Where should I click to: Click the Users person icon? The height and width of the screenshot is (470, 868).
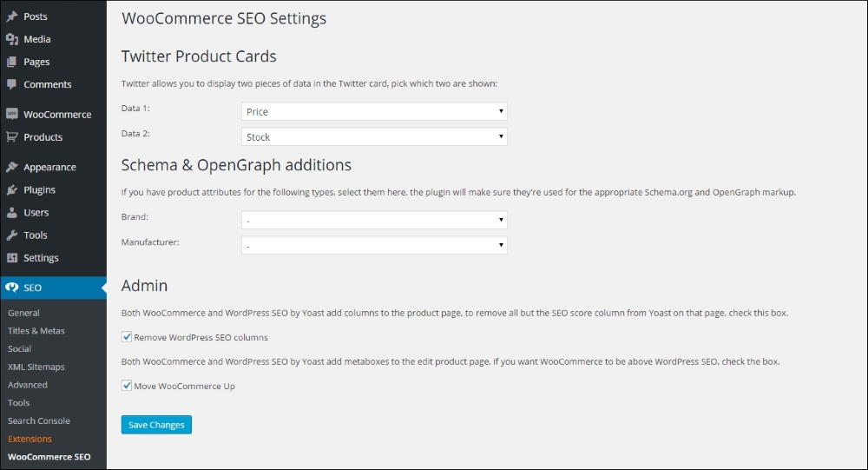pos(11,212)
